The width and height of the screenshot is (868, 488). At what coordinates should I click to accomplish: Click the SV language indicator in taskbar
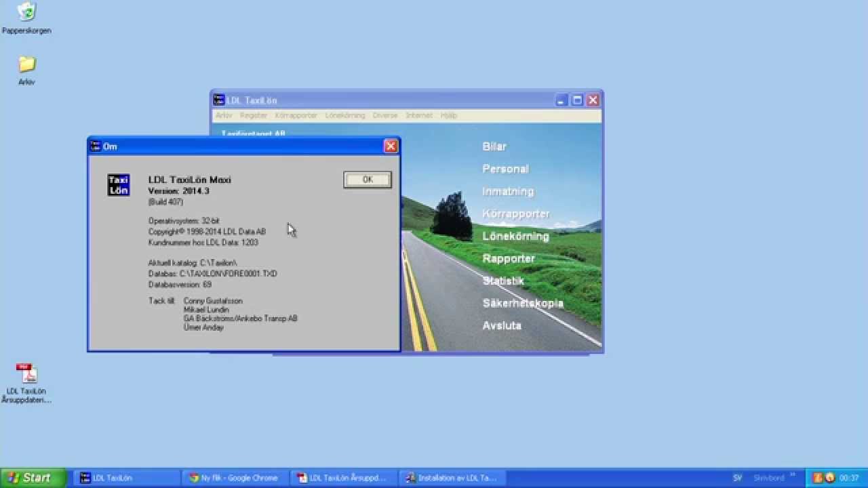coord(737,478)
